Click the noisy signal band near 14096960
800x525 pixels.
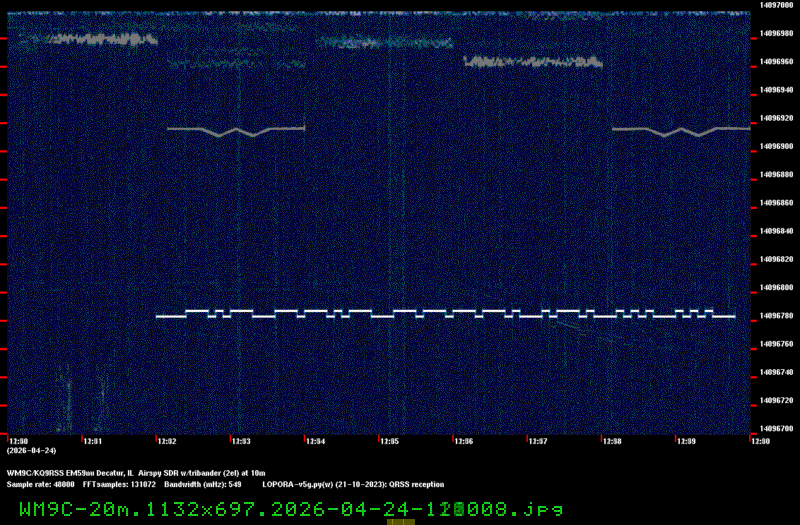pyautogui.click(x=532, y=62)
